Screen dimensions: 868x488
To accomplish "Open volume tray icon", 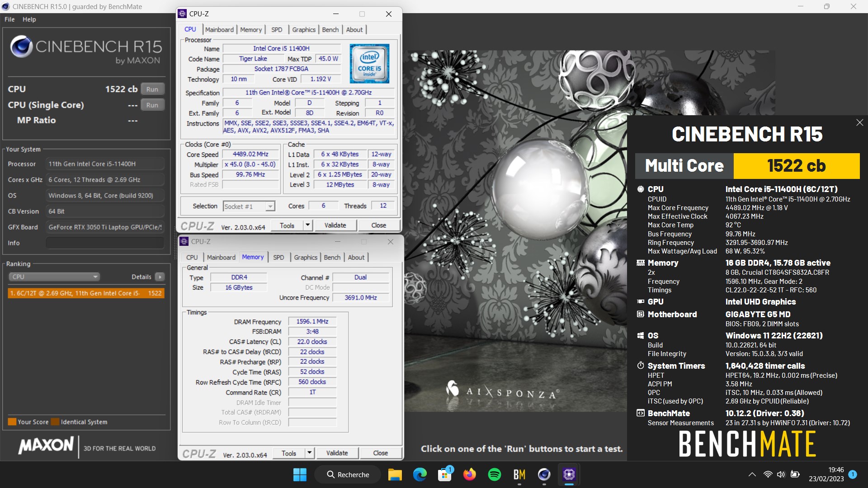I will pyautogui.click(x=781, y=474).
